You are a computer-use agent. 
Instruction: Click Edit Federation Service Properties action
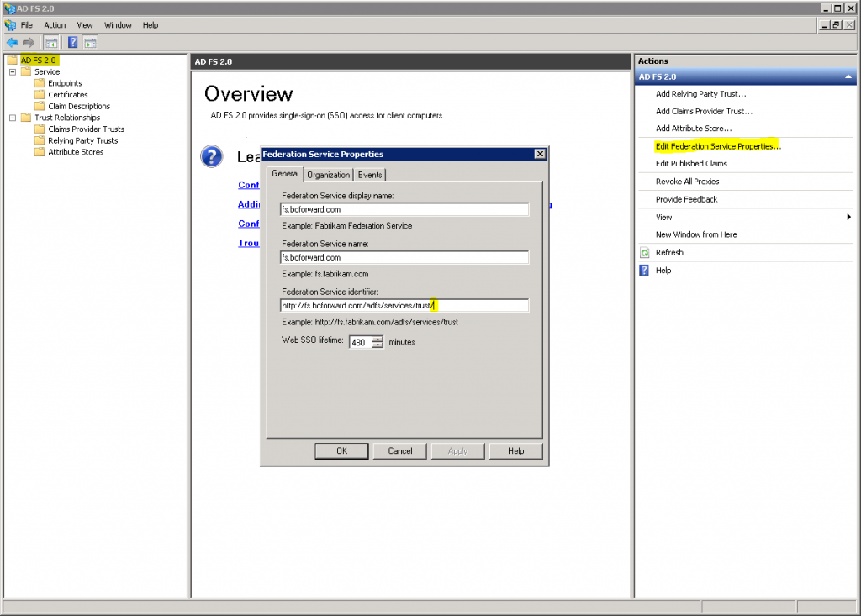718,146
